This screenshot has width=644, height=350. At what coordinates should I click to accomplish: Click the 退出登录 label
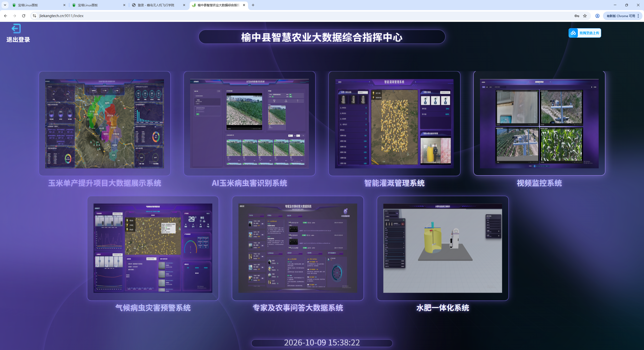click(18, 39)
